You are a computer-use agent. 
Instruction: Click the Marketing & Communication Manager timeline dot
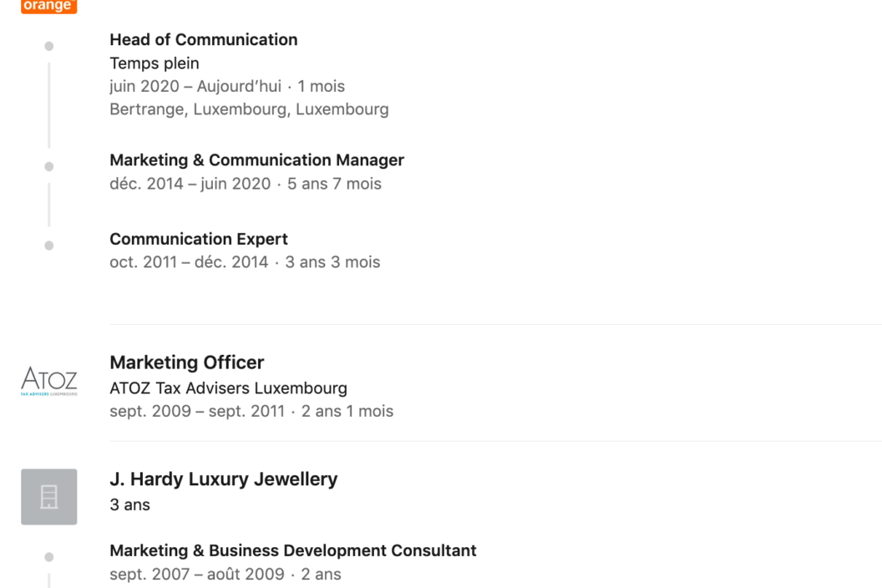[48, 167]
